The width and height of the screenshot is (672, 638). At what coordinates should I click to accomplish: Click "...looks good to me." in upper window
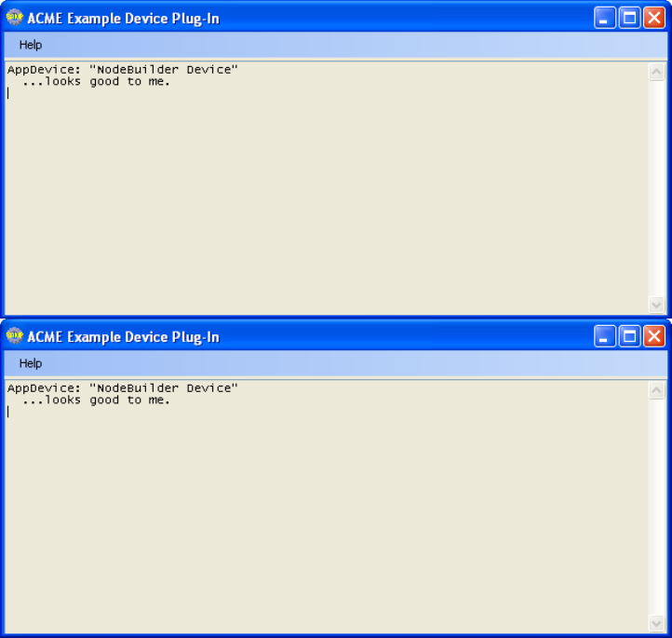97,81
